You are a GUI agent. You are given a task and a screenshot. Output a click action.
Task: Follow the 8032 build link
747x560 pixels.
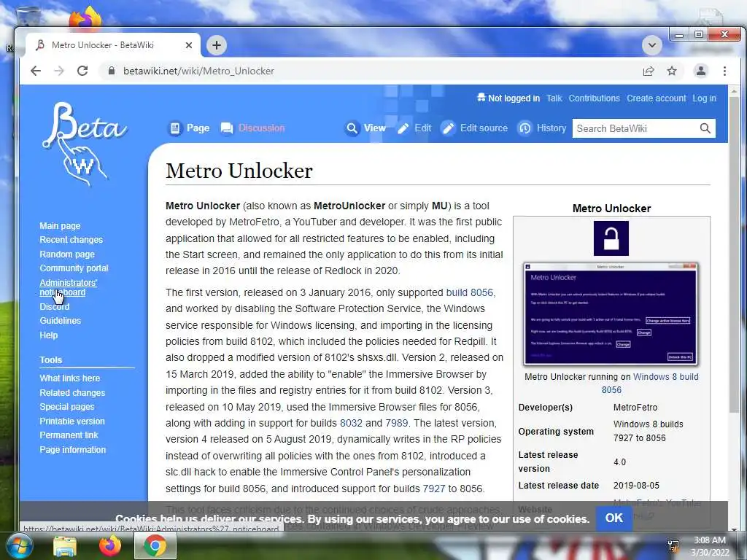(x=351, y=423)
